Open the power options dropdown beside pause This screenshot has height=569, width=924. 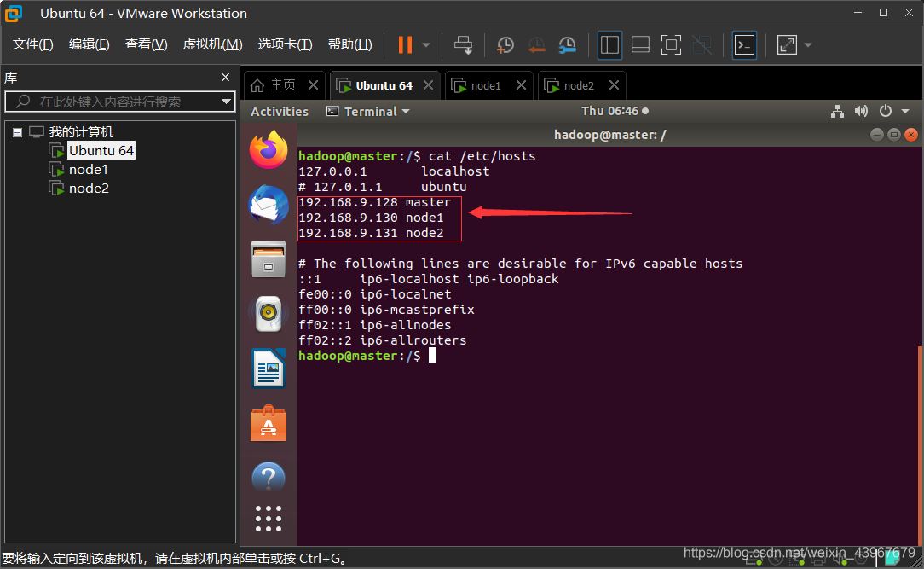coord(426,45)
